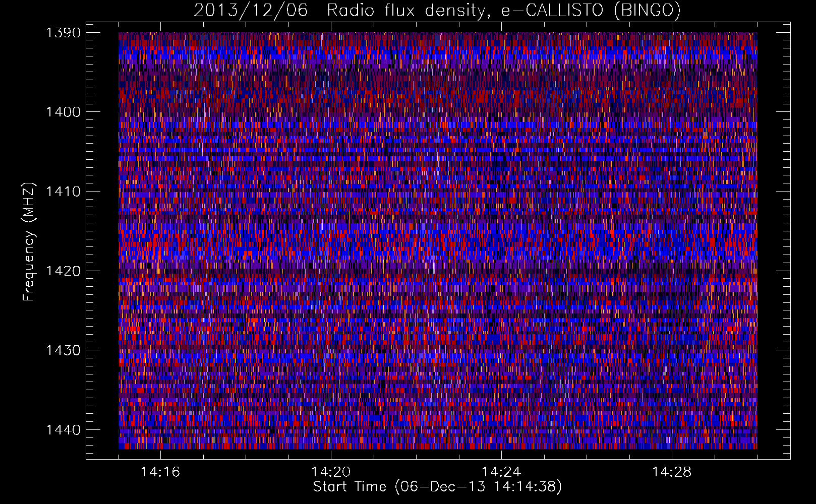Click the 1400 frequency tick label

click(63, 112)
